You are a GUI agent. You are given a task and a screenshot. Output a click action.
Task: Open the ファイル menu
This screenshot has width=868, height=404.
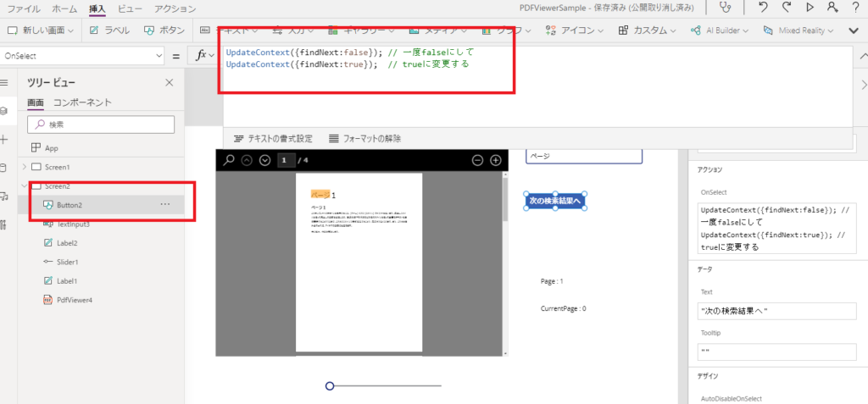[x=24, y=8]
